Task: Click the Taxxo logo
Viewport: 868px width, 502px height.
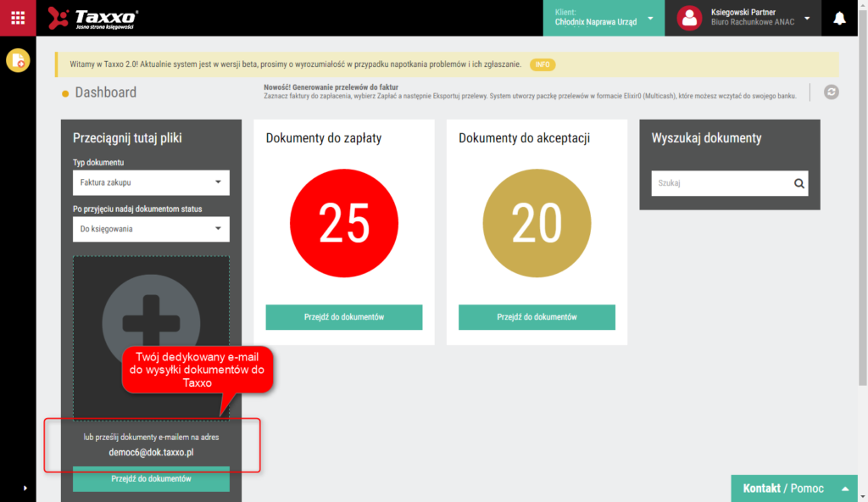Action: pos(92,19)
